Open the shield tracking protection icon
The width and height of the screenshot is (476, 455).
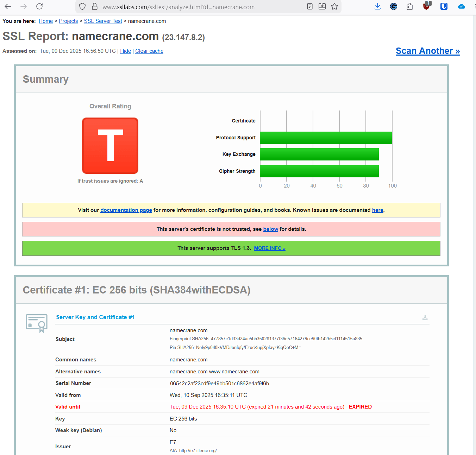tap(82, 6)
